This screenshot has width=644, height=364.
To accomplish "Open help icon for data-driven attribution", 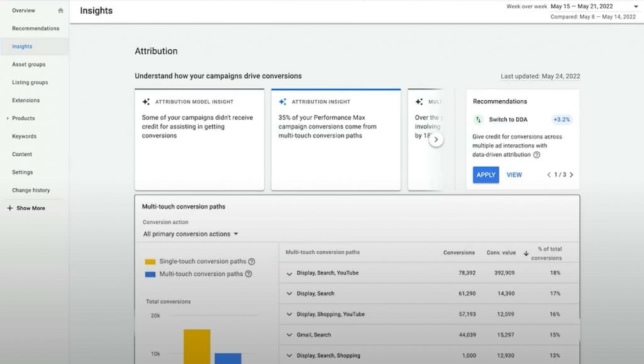I will pos(536,155).
